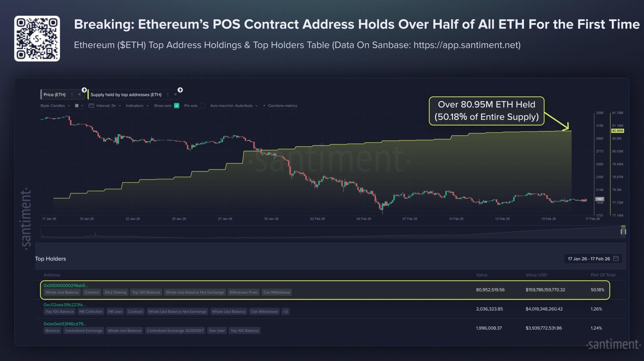Open the 0x00000000219ab5 address link
Viewport: 644px width, 361px height.
[x=66, y=286]
